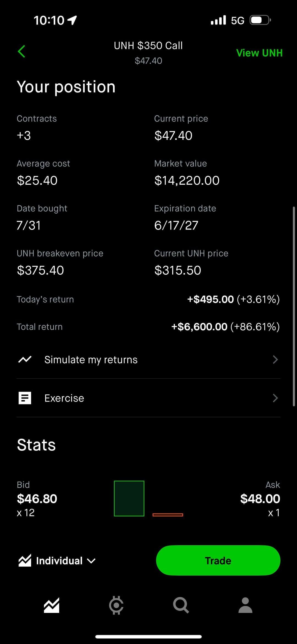Tap the green Trade button

click(218, 561)
